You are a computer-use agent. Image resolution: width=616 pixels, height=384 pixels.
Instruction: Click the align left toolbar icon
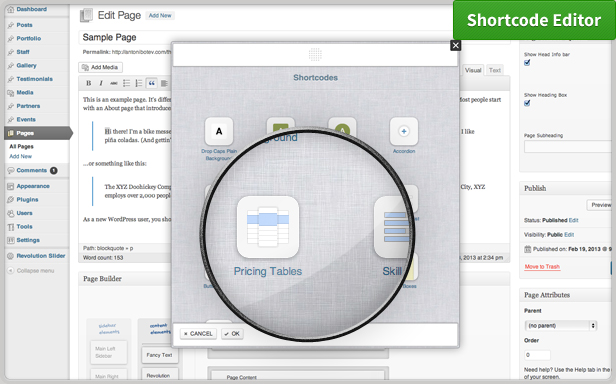164,83
